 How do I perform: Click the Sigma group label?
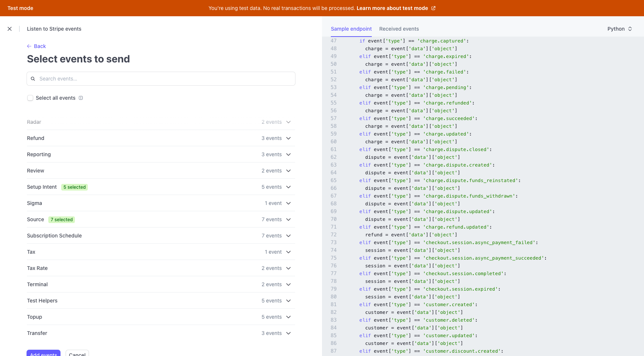(x=34, y=203)
